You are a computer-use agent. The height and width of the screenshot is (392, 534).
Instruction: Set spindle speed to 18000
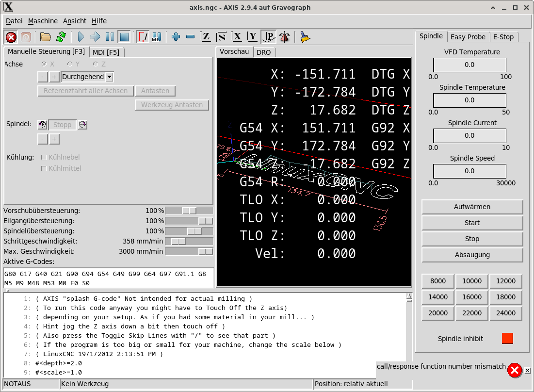(506, 297)
